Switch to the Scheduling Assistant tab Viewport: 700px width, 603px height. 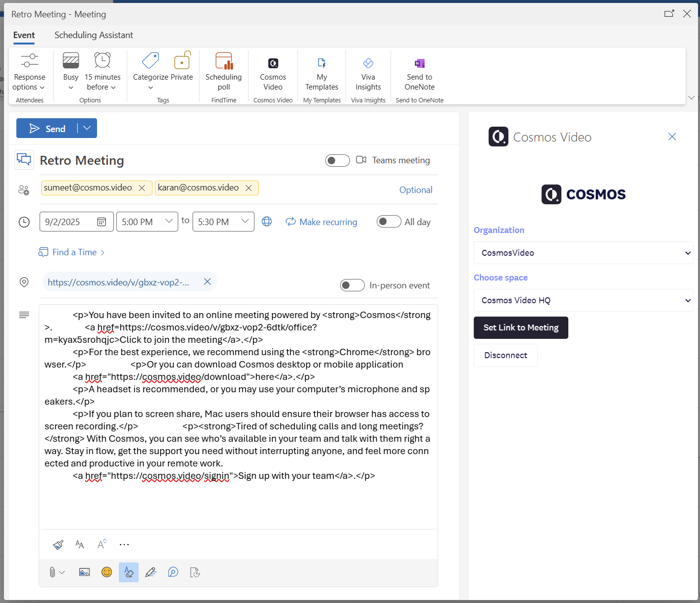coord(94,35)
